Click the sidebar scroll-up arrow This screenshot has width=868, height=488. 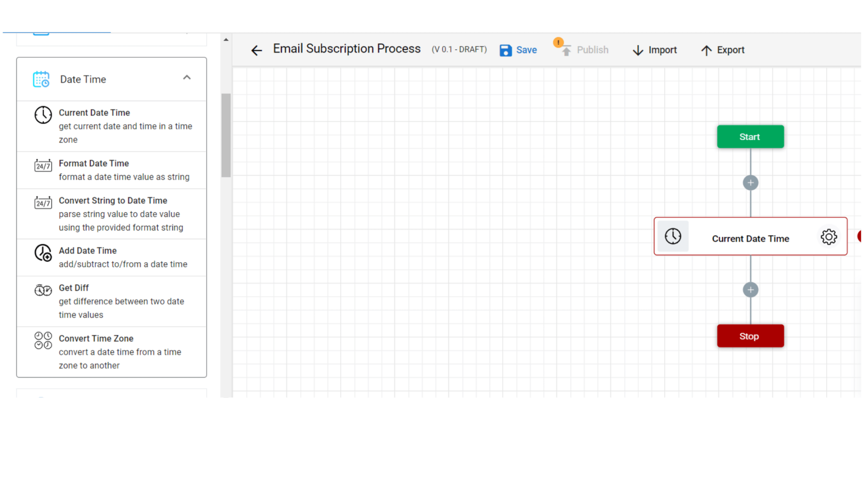(226, 40)
